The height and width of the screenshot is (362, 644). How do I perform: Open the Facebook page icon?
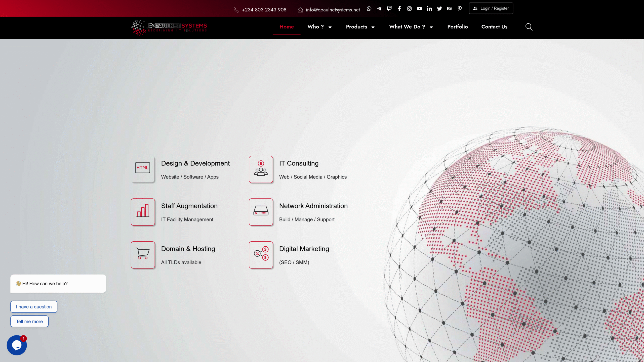click(399, 9)
